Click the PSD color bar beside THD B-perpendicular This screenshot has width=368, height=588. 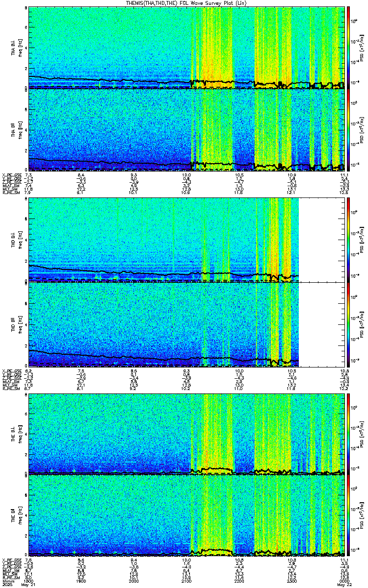point(348,240)
